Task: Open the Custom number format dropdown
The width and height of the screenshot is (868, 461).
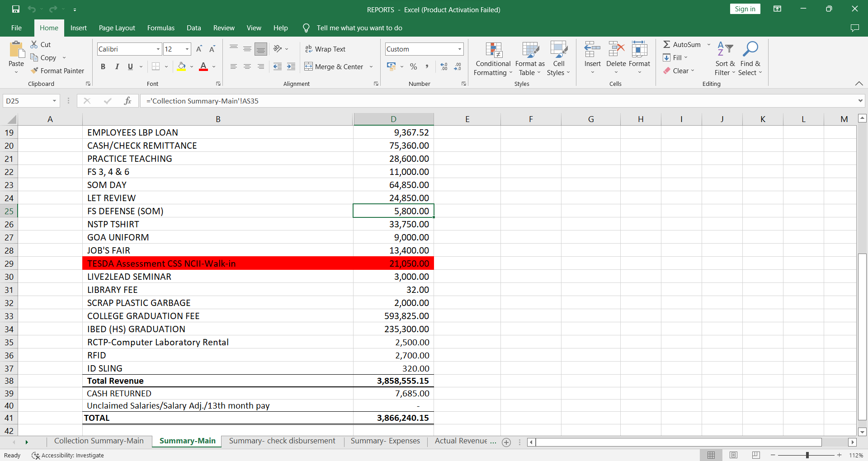Action: 460,49
